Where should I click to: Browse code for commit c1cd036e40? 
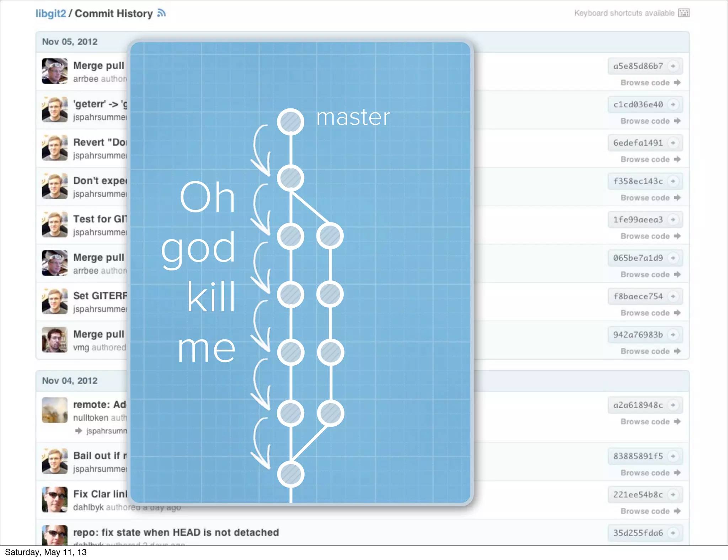coord(651,121)
